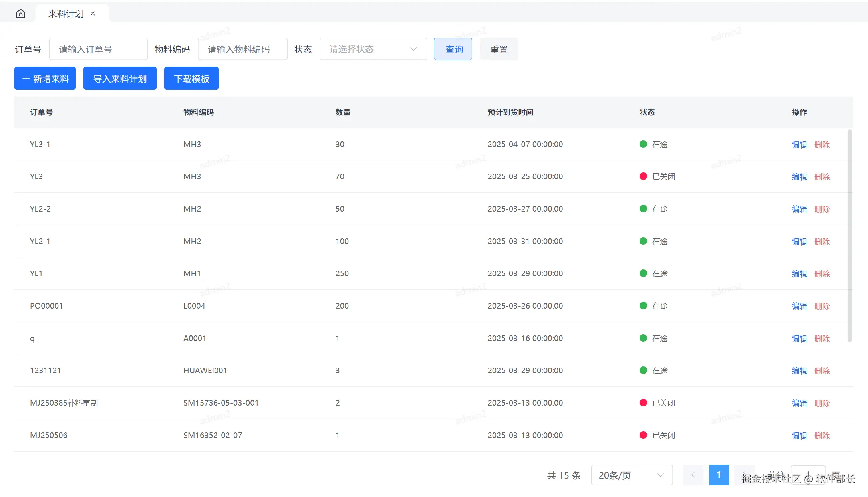Switch to the 来料计划 tab
The image size is (868, 497).
pyautogui.click(x=66, y=14)
